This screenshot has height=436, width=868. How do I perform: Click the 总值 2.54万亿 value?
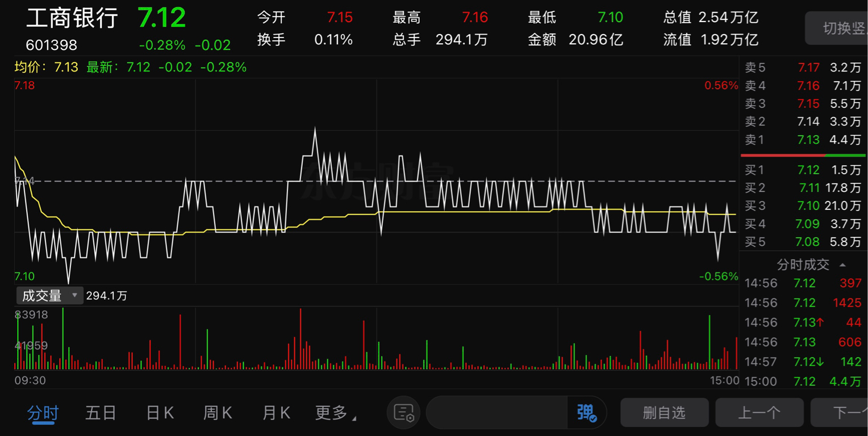pos(728,18)
